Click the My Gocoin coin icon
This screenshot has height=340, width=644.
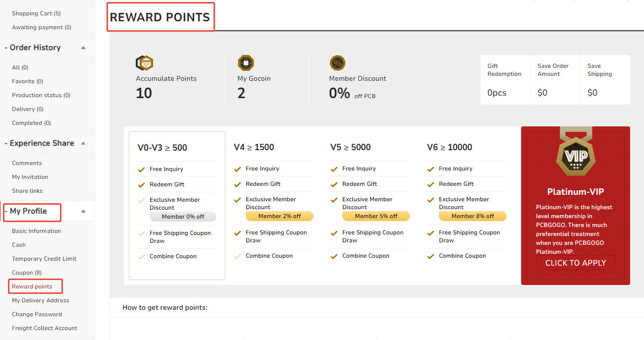[246, 63]
